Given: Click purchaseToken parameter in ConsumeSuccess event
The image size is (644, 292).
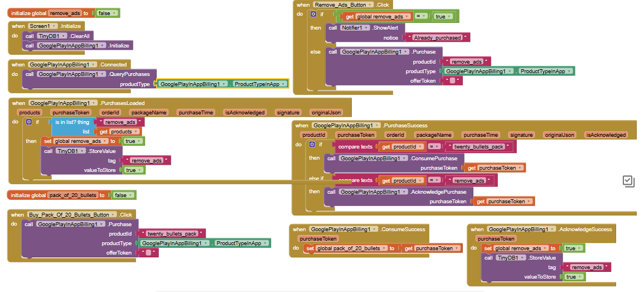Looking at the screenshot, I should pyautogui.click(x=319, y=238).
